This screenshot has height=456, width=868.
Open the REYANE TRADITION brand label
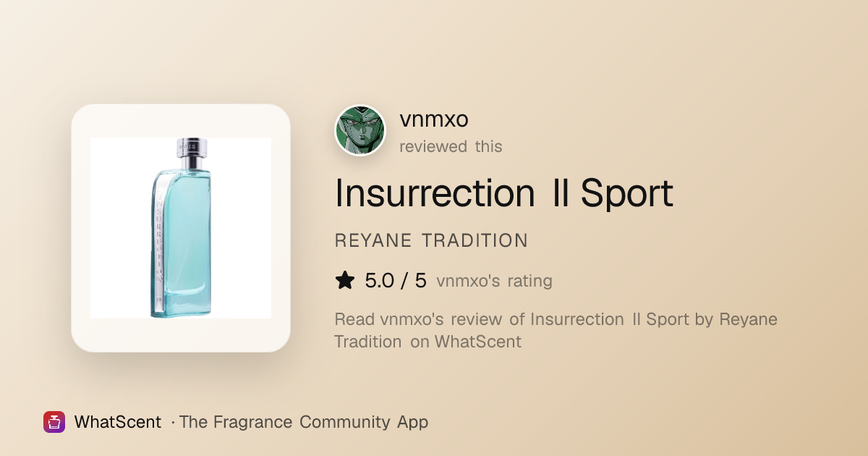point(431,241)
